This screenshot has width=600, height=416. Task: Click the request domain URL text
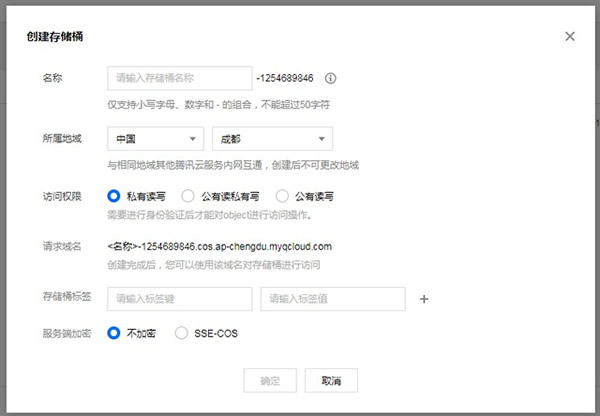click(218, 245)
